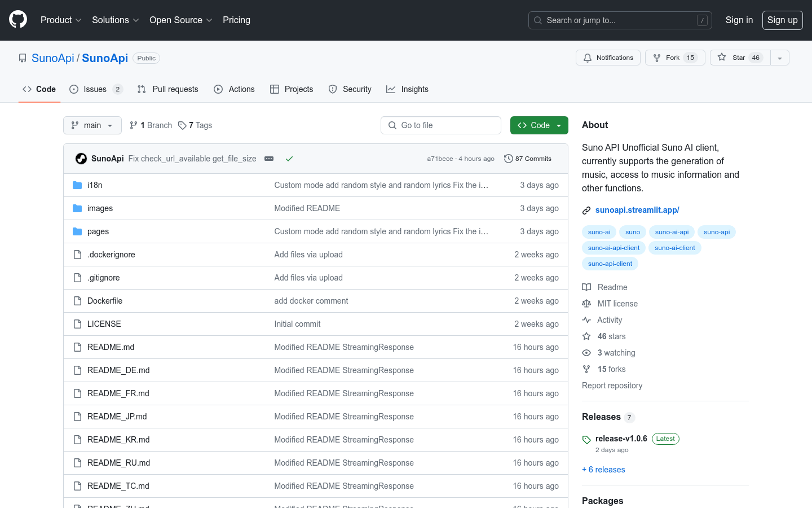Click Report repository link
Viewport: 812px width, 508px height.
click(612, 386)
